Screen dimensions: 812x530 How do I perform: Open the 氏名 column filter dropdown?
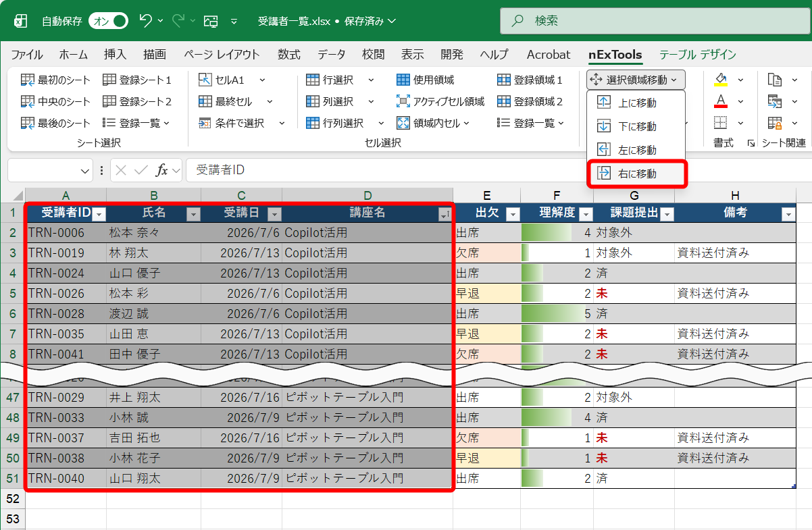[193, 214]
